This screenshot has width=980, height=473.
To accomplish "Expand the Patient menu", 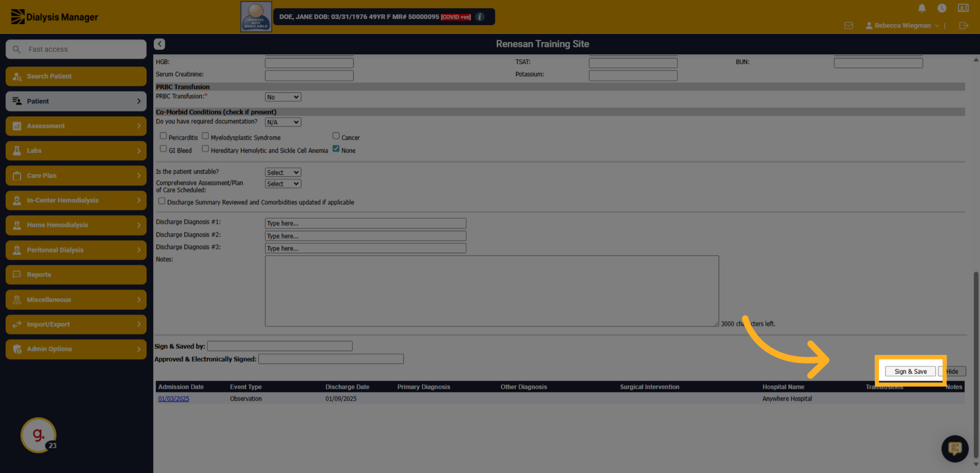I will [76, 101].
